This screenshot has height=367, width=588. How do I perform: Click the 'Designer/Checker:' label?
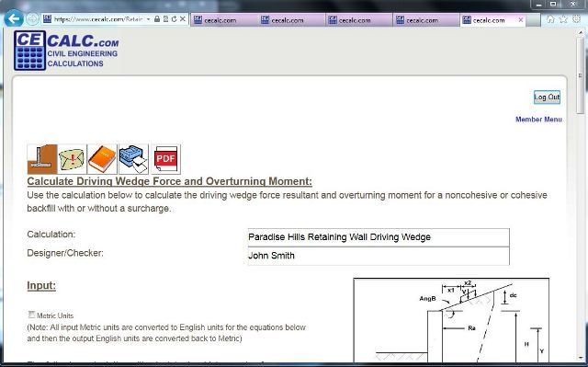(x=65, y=253)
